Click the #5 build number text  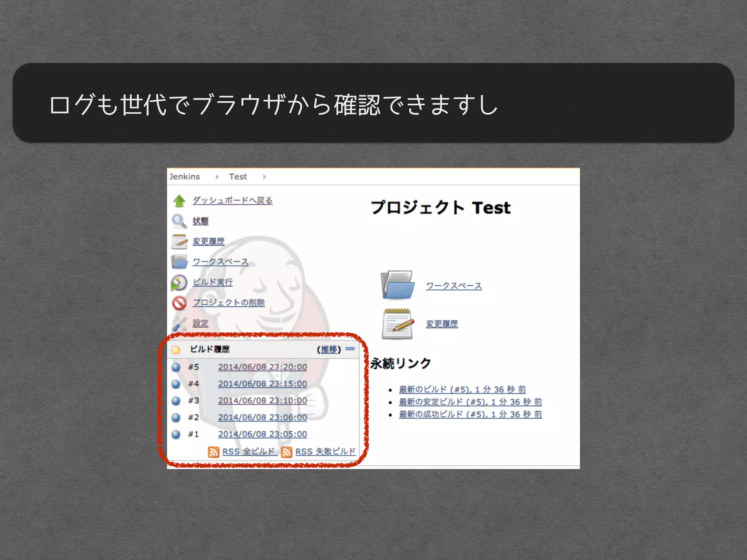194,367
